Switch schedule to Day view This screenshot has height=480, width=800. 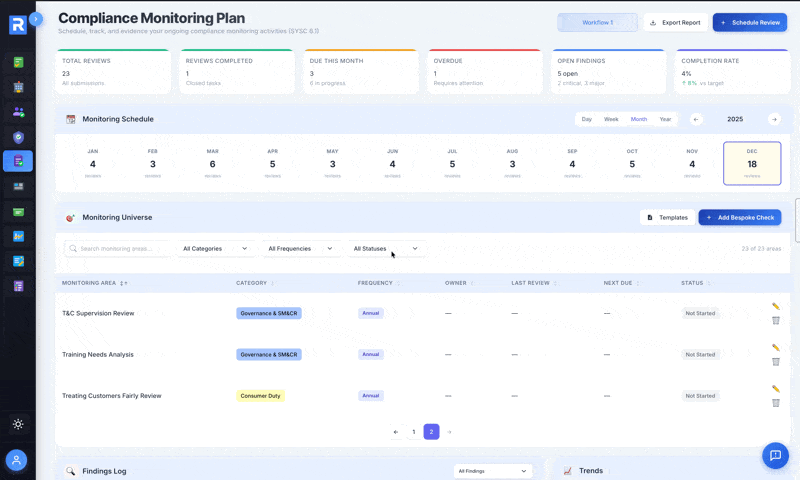(x=587, y=119)
